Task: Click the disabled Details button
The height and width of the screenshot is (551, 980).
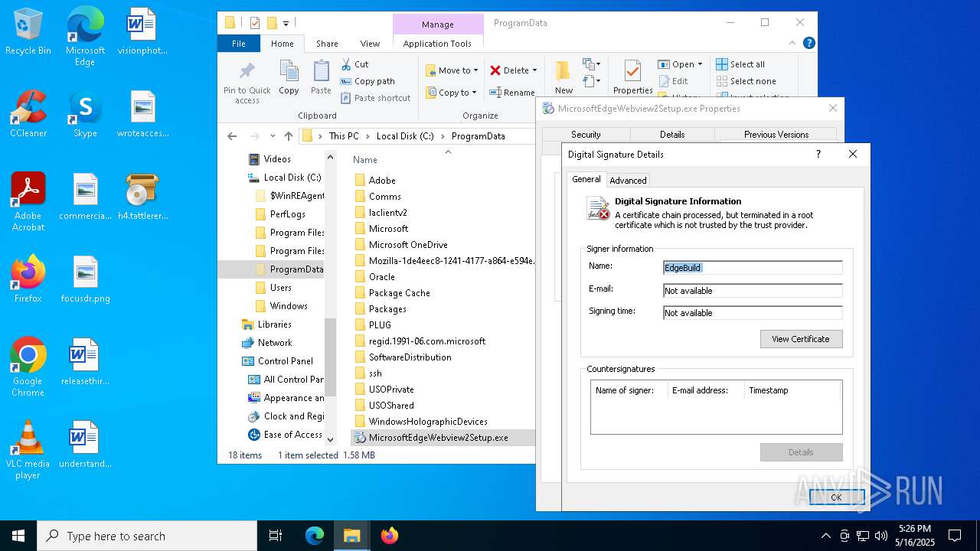Action: click(801, 452)
